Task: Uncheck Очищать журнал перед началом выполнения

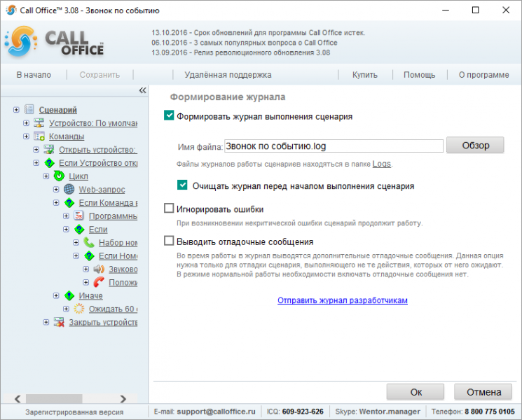Action: point(182,185)
